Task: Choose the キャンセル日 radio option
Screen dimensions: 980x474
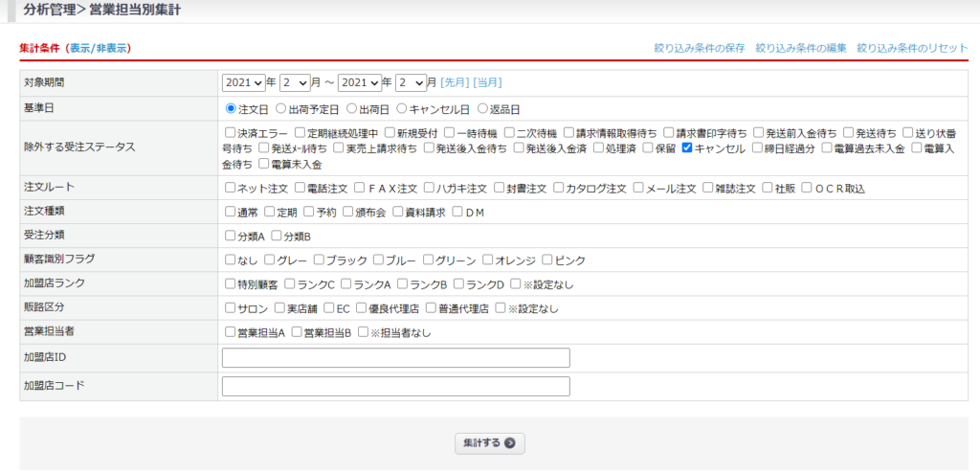Action: [x=402, y=109]
